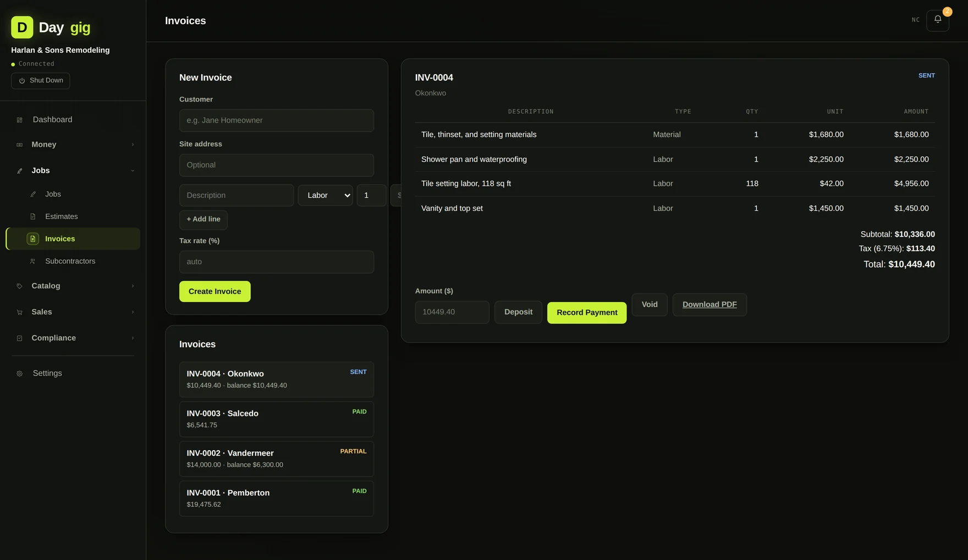Click "Tile, thinset, and setting materials" row
The width and height of the screenshot is (968, 560).
click(675, 135)
